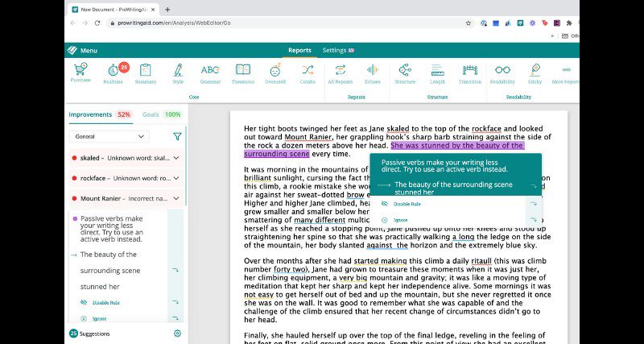The height and width of the screenshot is (344, 644).
Task: Click arrow icon beside Disable Rule in sidebar
Action: 175,302
